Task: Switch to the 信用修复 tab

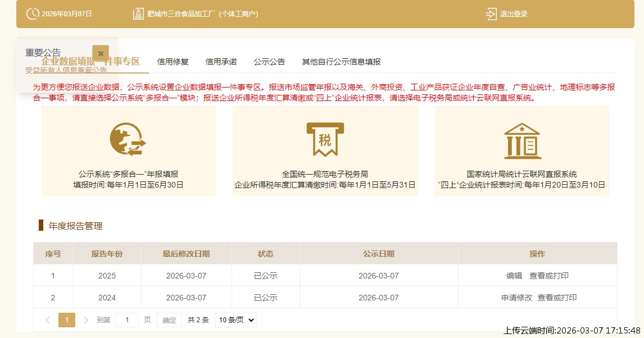Action: click(173, 62)
